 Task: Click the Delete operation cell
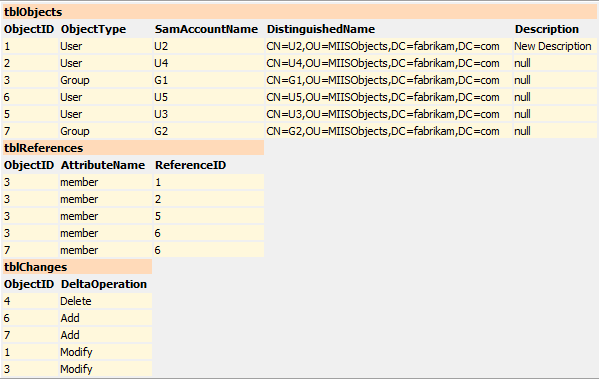[105, 301]
